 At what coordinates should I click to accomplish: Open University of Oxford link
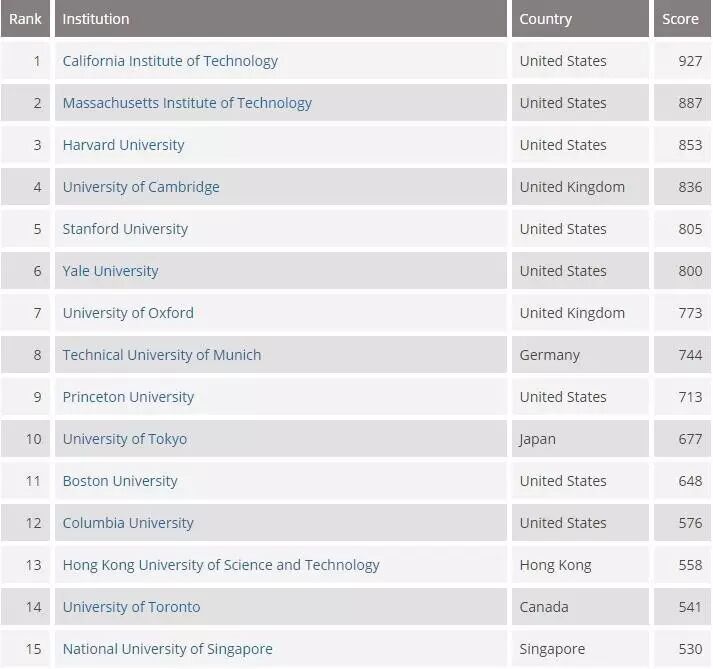point(128,313)
